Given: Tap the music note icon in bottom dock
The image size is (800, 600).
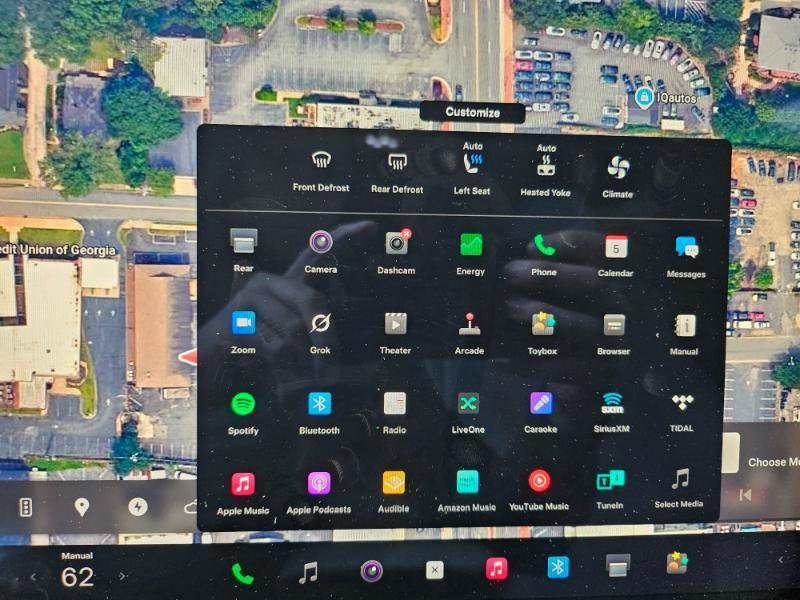Looking at the screenshot, I should tap(308, 572).
